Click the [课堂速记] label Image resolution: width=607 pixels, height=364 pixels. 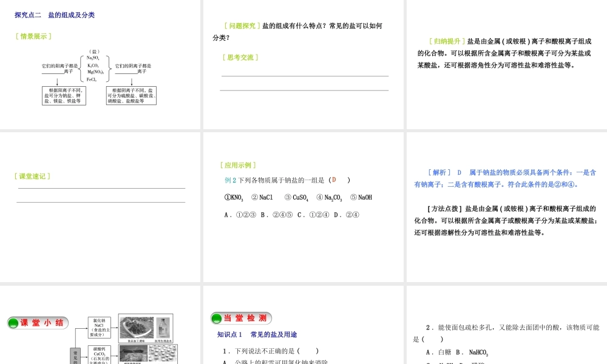point(32,177)
